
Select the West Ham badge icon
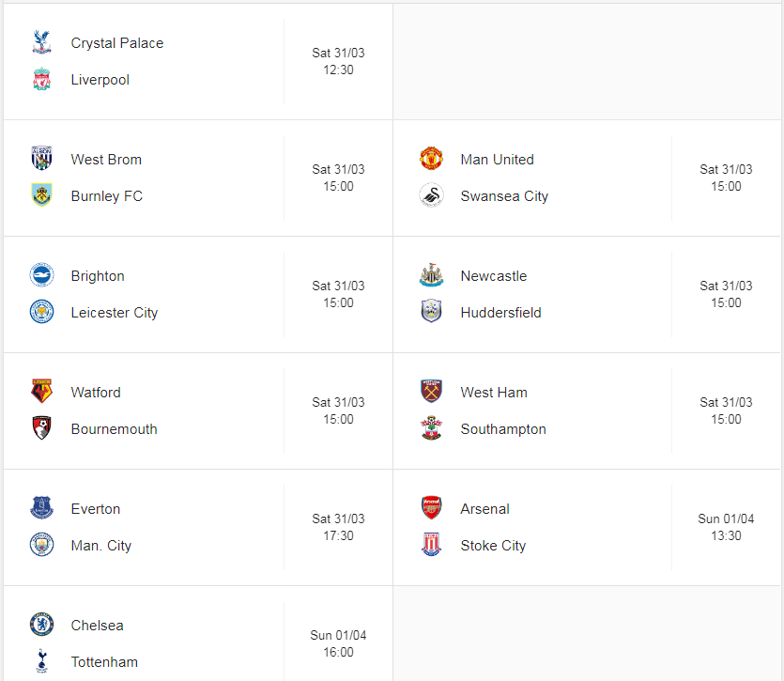(431, 392)
